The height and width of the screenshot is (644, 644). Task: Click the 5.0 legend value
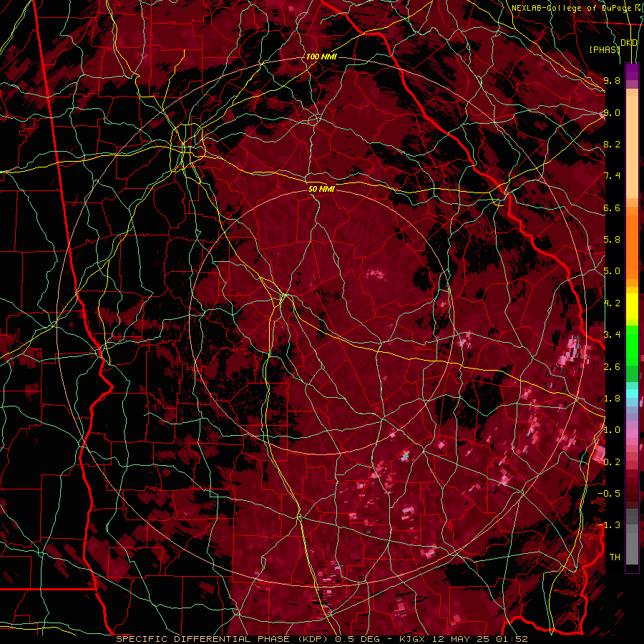pyautogui.click(x=612, y=271)
